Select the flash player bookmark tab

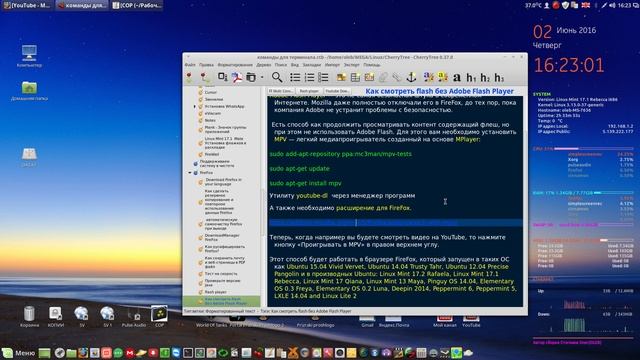tap(309, 91)
